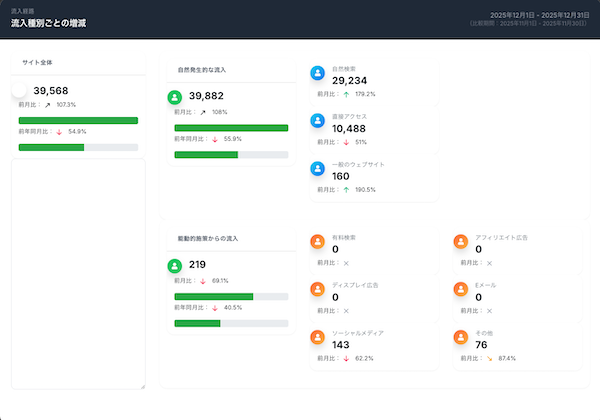The image size is (600, 420).
Task: Click the 自然発生的な流入 section header
Action: (202, 70)
